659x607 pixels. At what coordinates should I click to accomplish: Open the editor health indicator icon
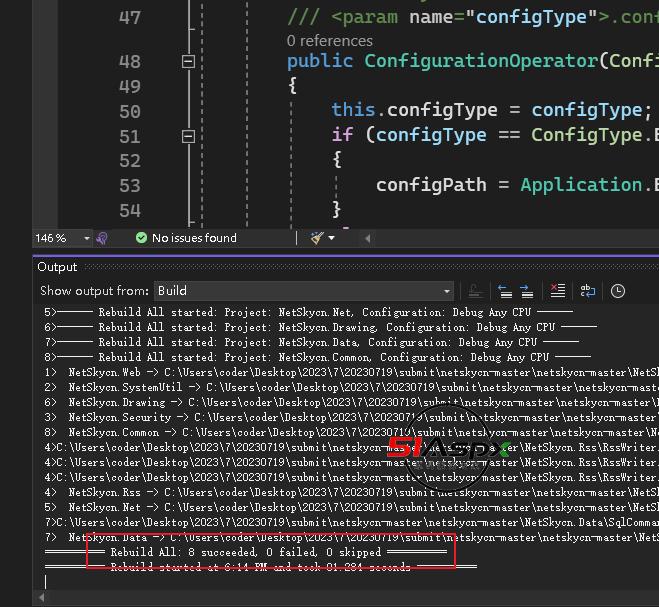(102, 238)
